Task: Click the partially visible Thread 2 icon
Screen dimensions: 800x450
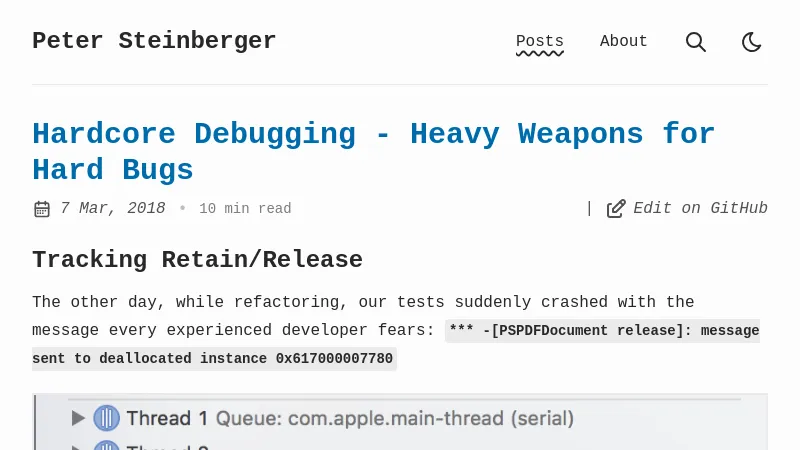Action: tap(106, 446)
